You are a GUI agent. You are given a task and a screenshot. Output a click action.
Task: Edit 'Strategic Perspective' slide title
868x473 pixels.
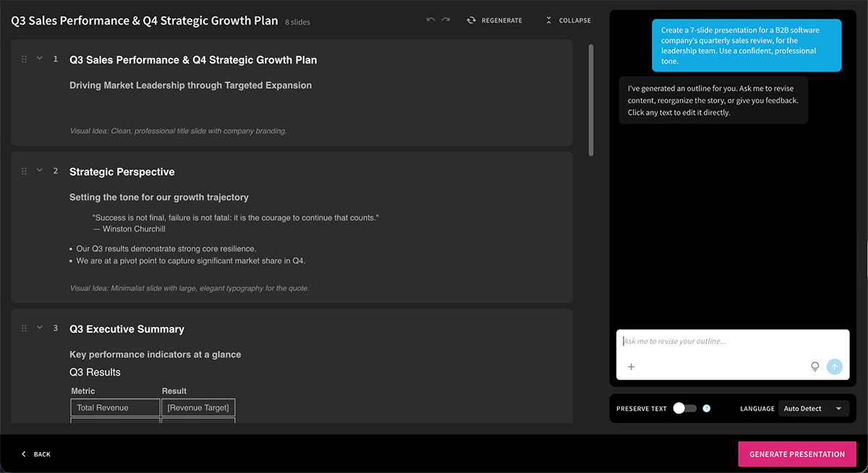point(122,172)
